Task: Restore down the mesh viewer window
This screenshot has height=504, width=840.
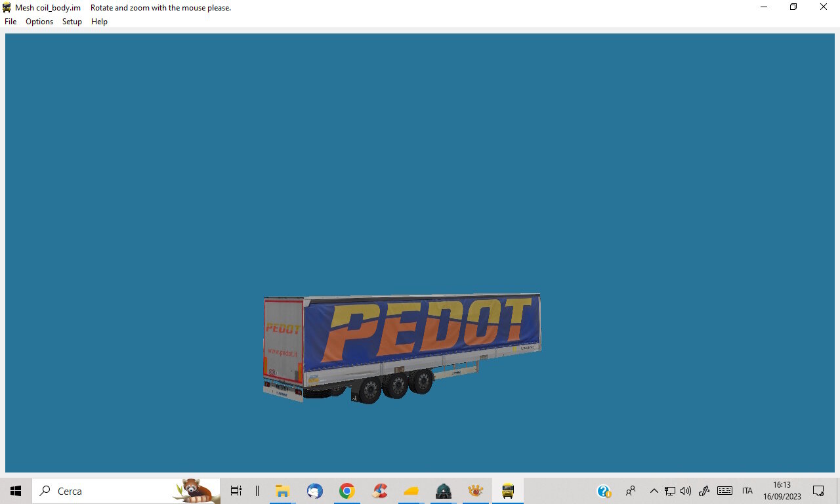Action: pyautogui.click(x=793, y=7)
